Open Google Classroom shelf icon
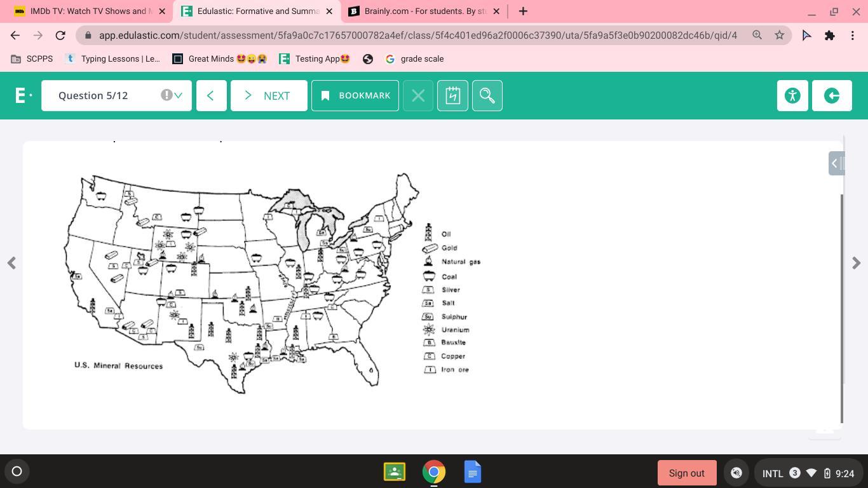Screen dimensions: 868x488 point(395,472)
